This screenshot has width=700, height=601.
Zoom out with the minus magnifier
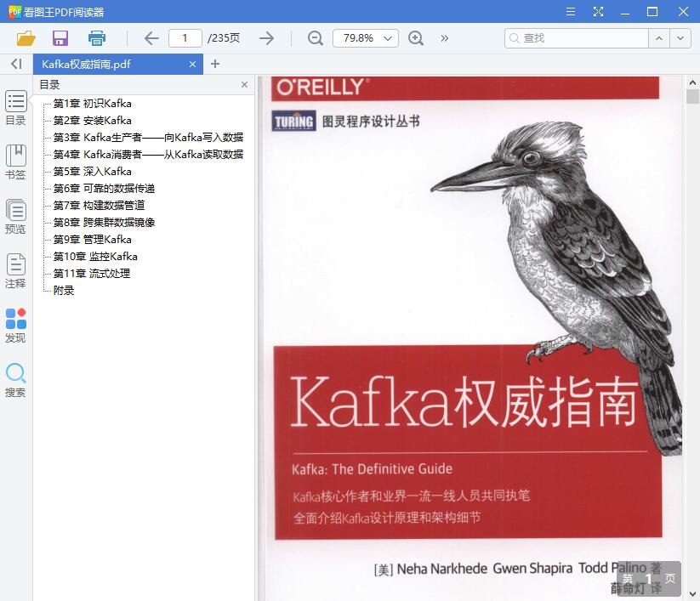(x=316, y=38)
